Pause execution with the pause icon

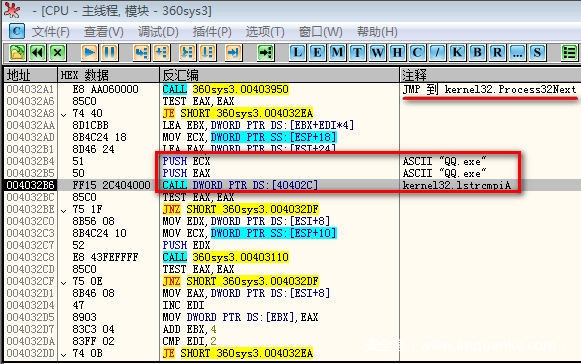(x=110, y=52)
